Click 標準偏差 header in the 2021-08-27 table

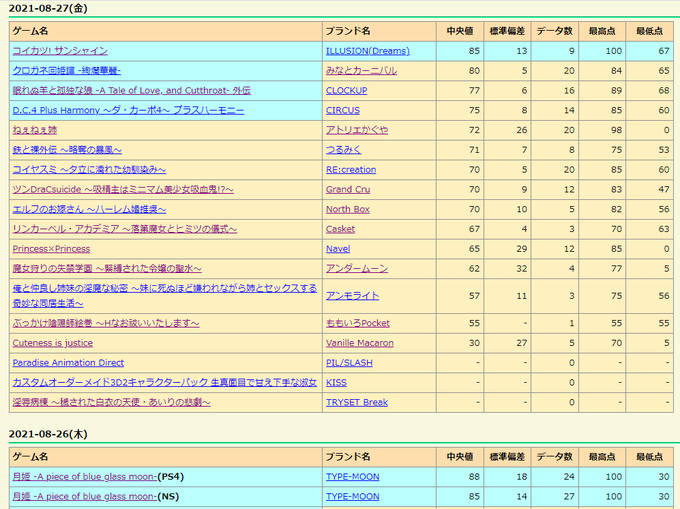click(507, 31)
